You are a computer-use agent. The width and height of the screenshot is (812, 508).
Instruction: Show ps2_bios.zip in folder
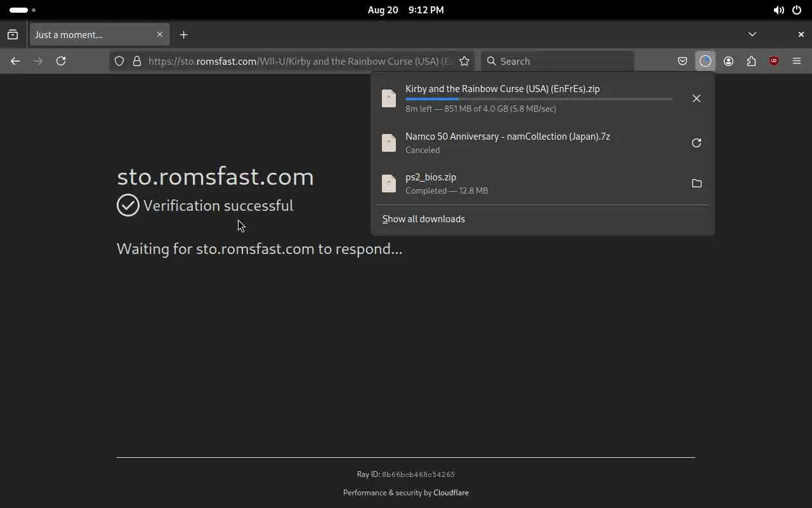[x=697, y=183]
